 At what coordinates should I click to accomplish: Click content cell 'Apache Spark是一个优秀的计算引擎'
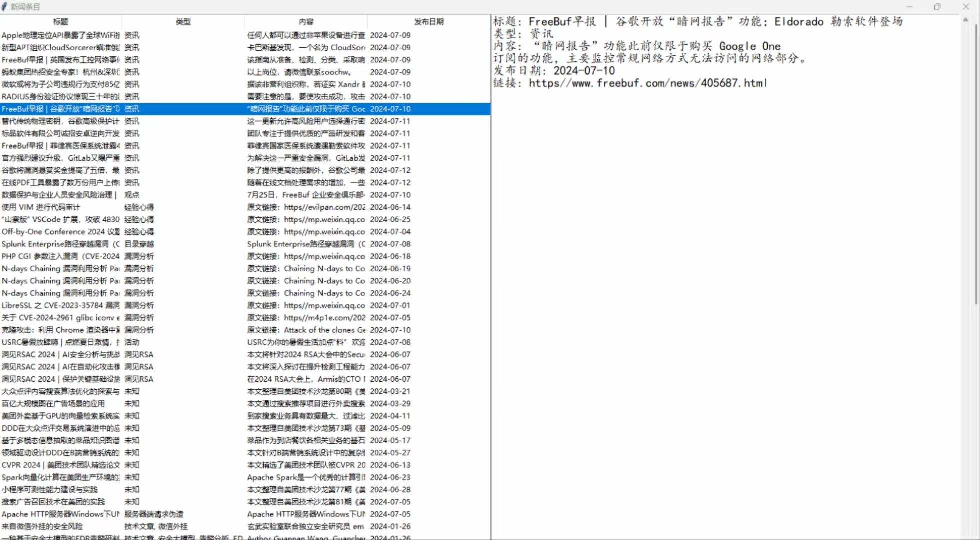pos(306,477)
